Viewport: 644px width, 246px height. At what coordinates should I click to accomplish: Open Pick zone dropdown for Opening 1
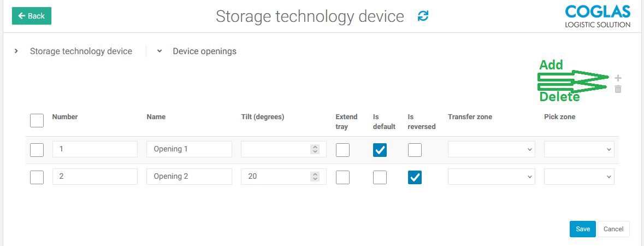[578, 149]
